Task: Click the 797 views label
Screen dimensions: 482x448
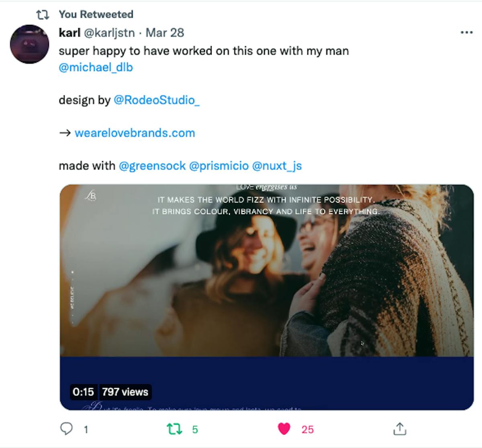Action: point(125,392)
